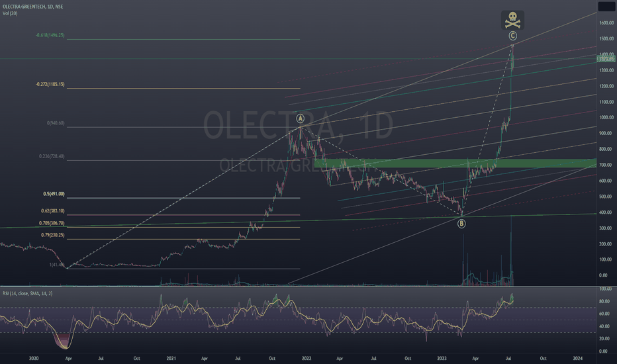Click the 2024 label on the time axis

[x=578, y=359]
